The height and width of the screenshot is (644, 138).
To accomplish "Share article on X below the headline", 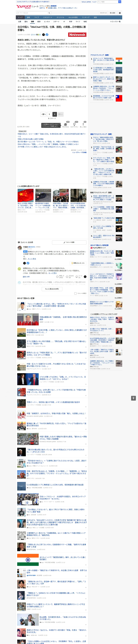I will [44, 35].
